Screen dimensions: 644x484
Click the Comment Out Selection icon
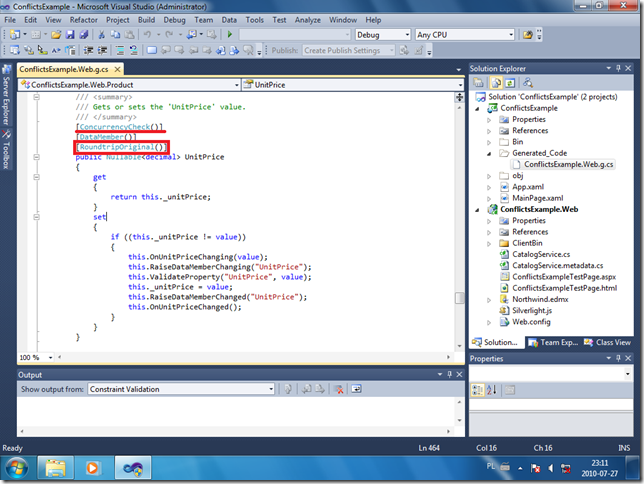pyautogui.click(x=120, y=50)
